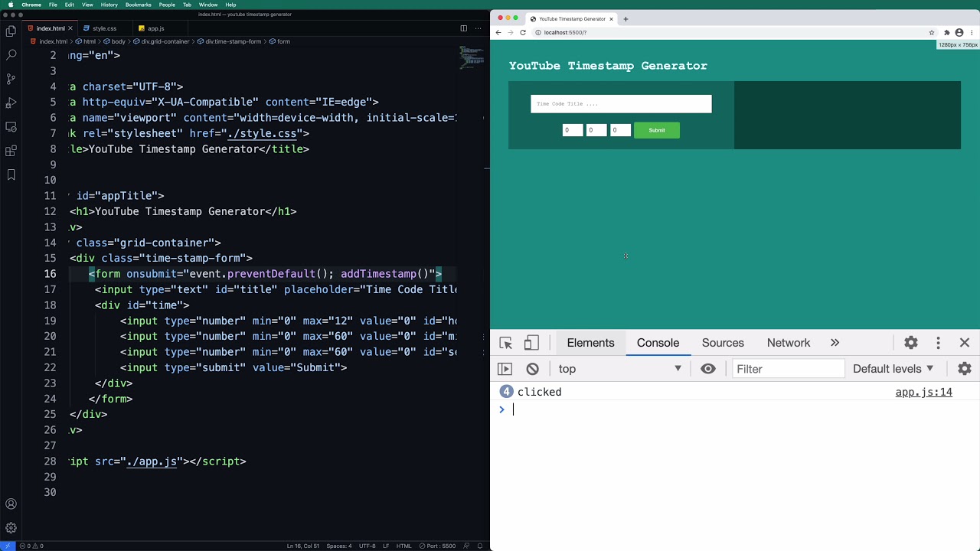Show the console sidebar
Screen dimensions: 980x551
[505, 369]
